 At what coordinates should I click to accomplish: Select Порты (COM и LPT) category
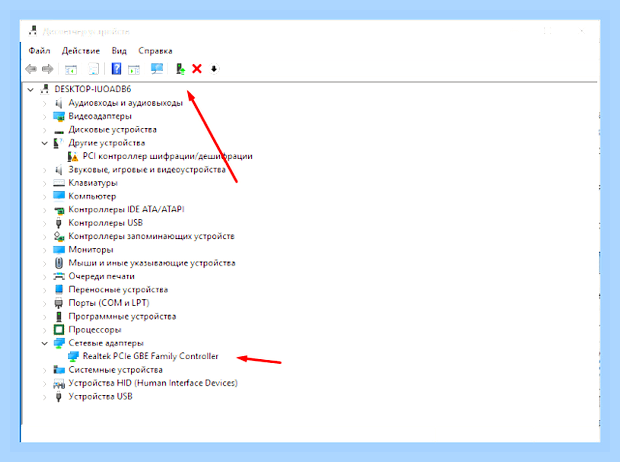click(109, 303)
